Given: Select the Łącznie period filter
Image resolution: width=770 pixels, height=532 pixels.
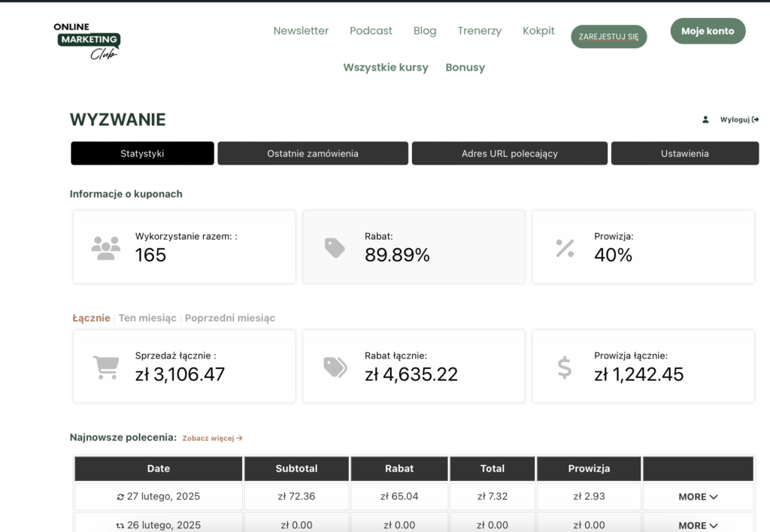Looking at the screenshot, I should [x=91, y=318].
